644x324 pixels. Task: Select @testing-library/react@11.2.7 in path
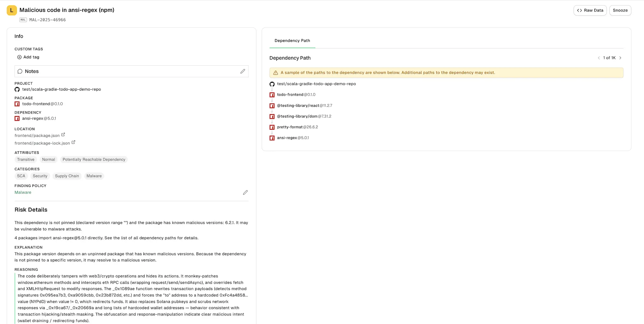(304, 106)
